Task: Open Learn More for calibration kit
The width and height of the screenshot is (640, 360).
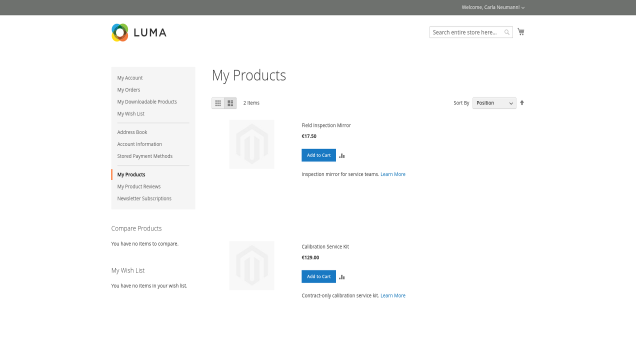Action: point(393,296)
